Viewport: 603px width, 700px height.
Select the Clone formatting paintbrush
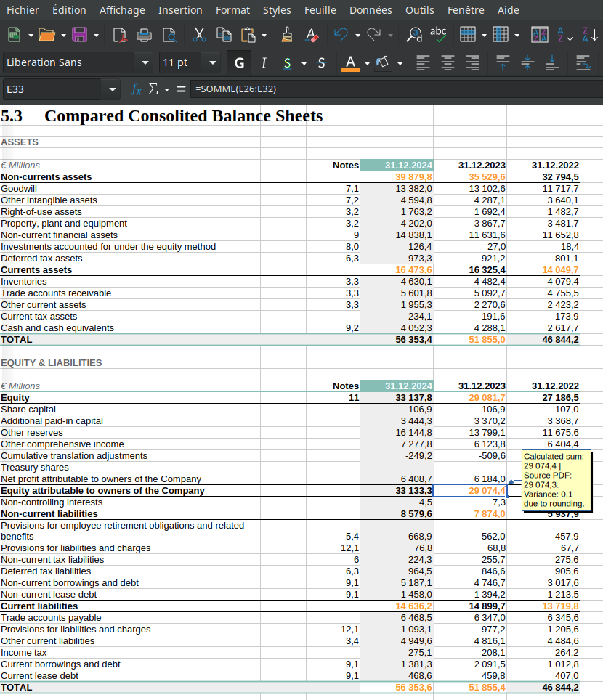(287, 34)
